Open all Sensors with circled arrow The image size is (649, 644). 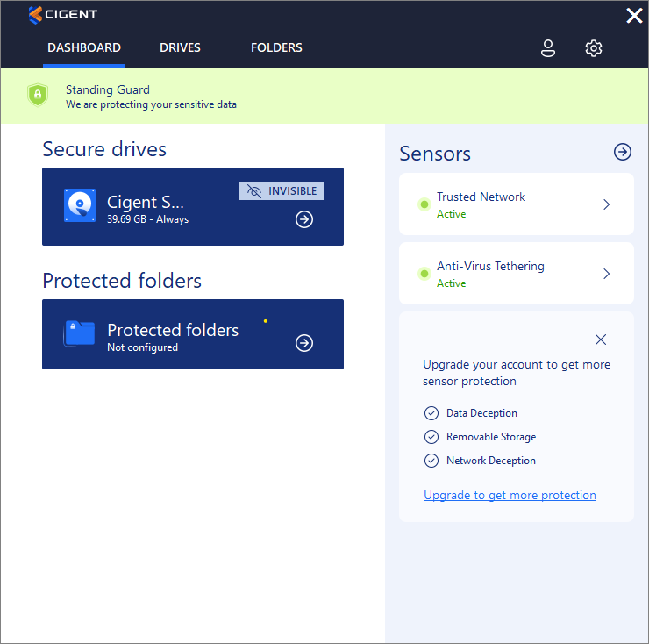pos(623,153)
